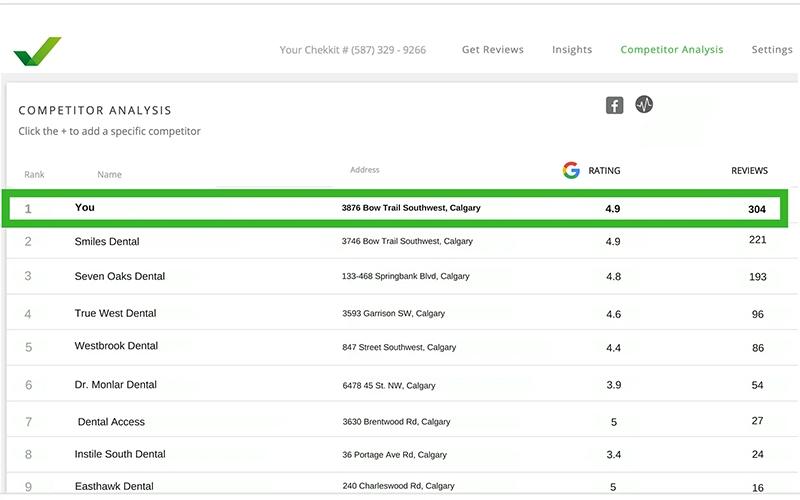
Task: Click the 3.9 rating for Dr. Monlar Dental
Action: pos(614,385)
